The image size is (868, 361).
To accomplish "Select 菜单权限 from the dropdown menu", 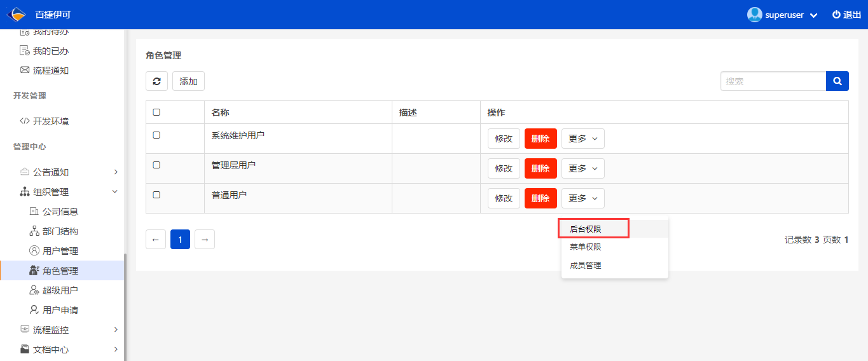I will coord(615,247).
